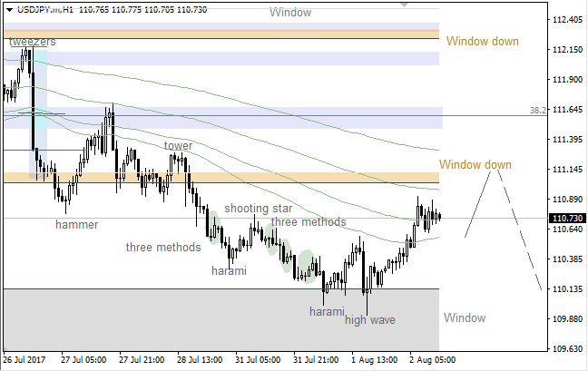Select the top orange 'Window down' label
The height and width of the screenshot is (371, 588).
pyautogui.click(x=483, y=41)
